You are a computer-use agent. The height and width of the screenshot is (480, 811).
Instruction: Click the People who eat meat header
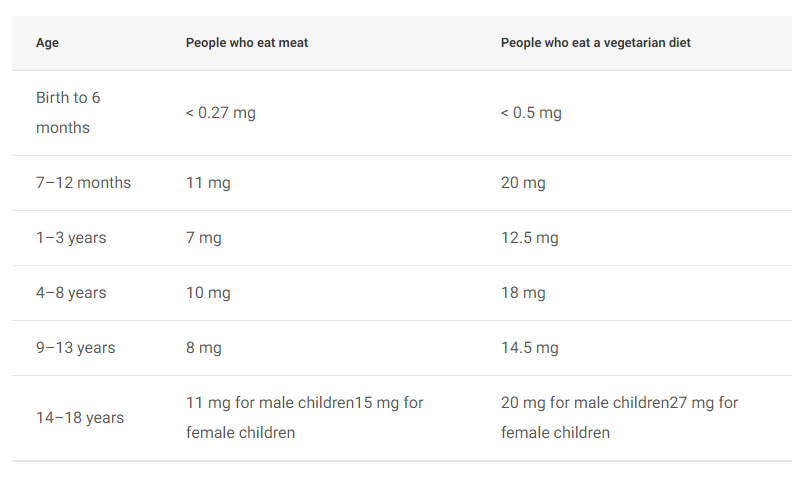click(247, 43)
